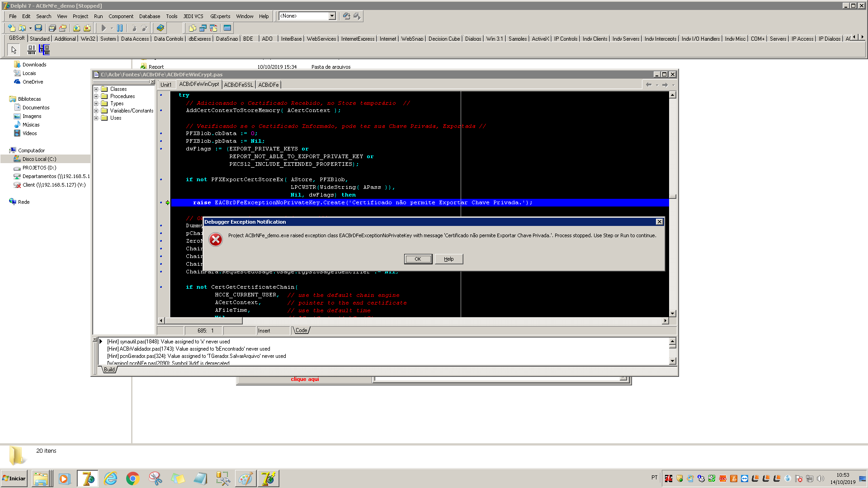Open Google Chrome from the taskbar
The image size is (868, 488).
coord(132,479)
